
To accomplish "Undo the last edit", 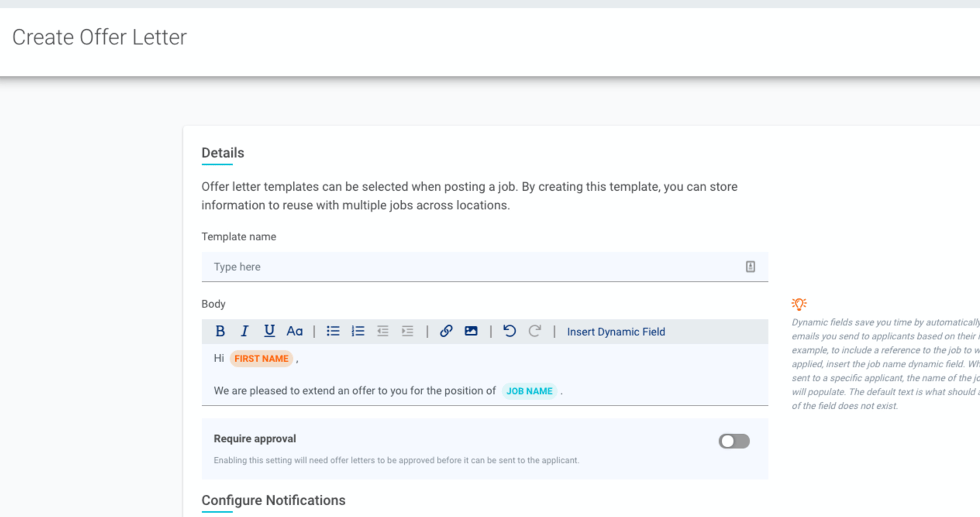I will [x=509, y=331].
